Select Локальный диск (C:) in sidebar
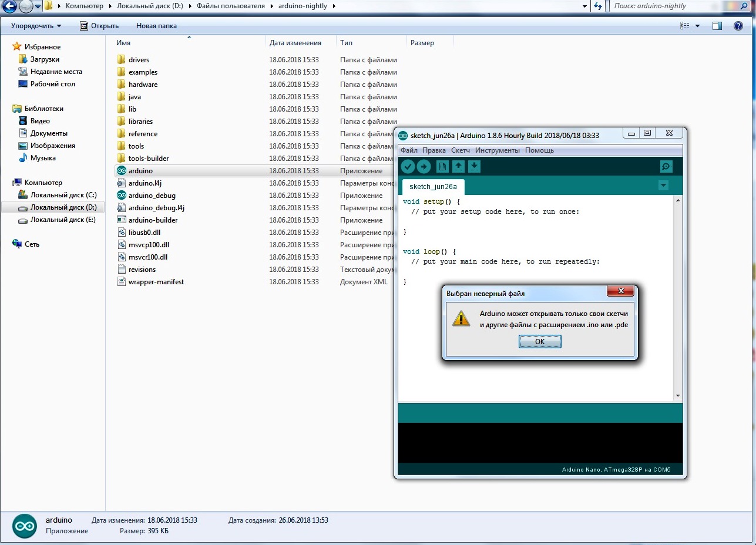Viewport: 756px width, 545px height. coord(63,195)
